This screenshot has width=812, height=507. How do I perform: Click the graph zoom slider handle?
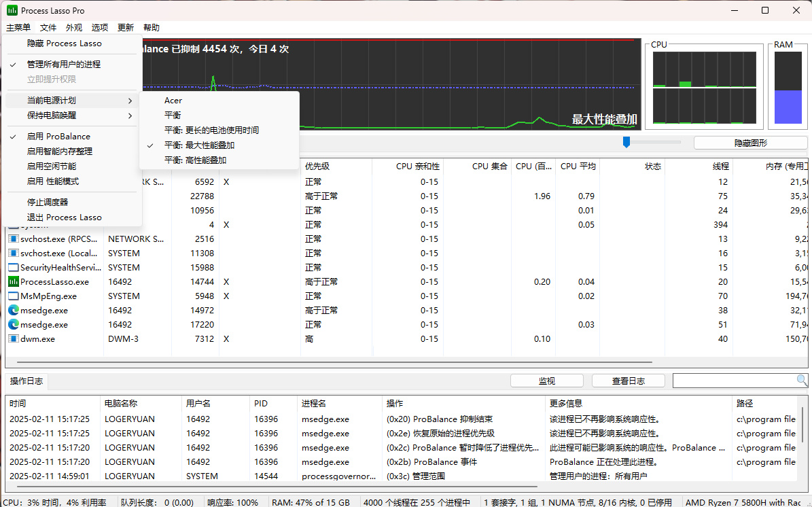(626, 142)
